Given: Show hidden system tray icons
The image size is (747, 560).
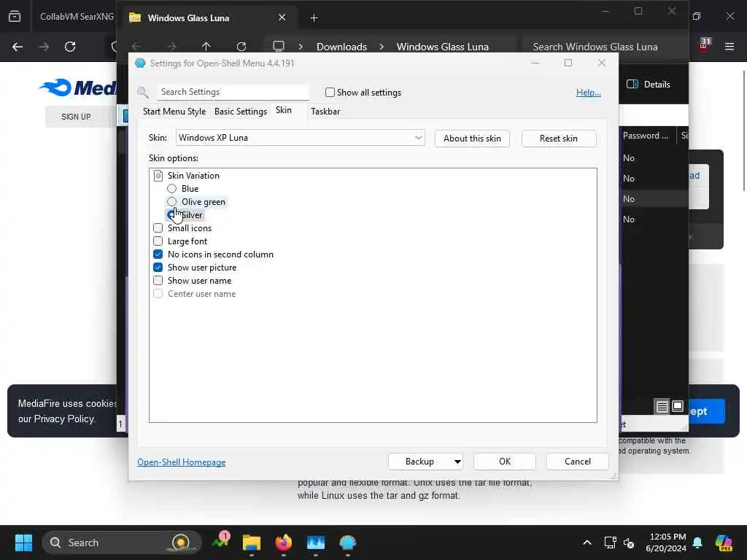Looking at the screenshot, I should coord(587,542).
